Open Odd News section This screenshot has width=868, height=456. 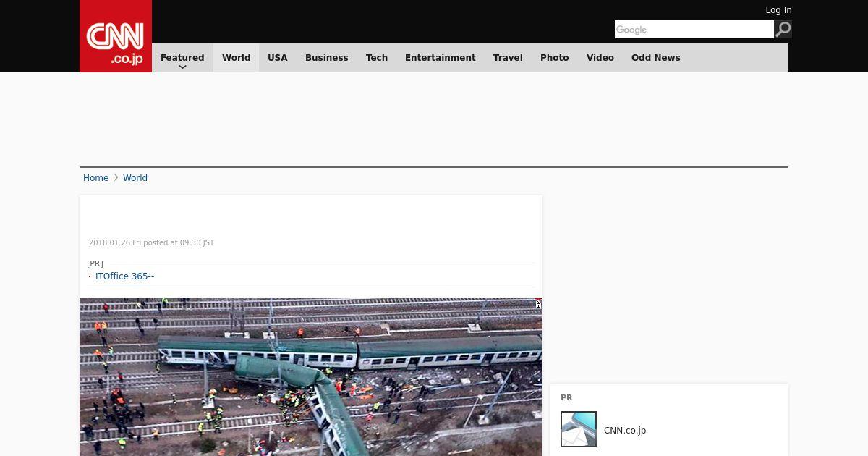pos(656,58)
